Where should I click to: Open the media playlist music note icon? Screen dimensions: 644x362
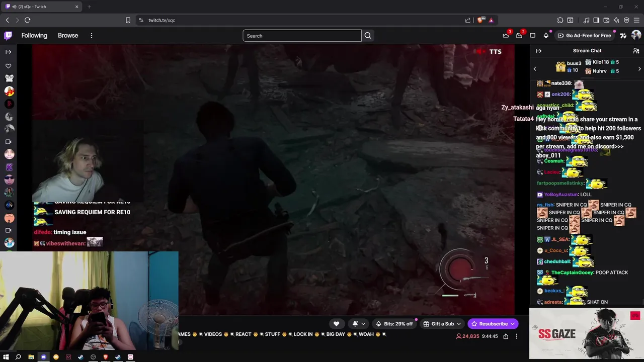[586, 20]
